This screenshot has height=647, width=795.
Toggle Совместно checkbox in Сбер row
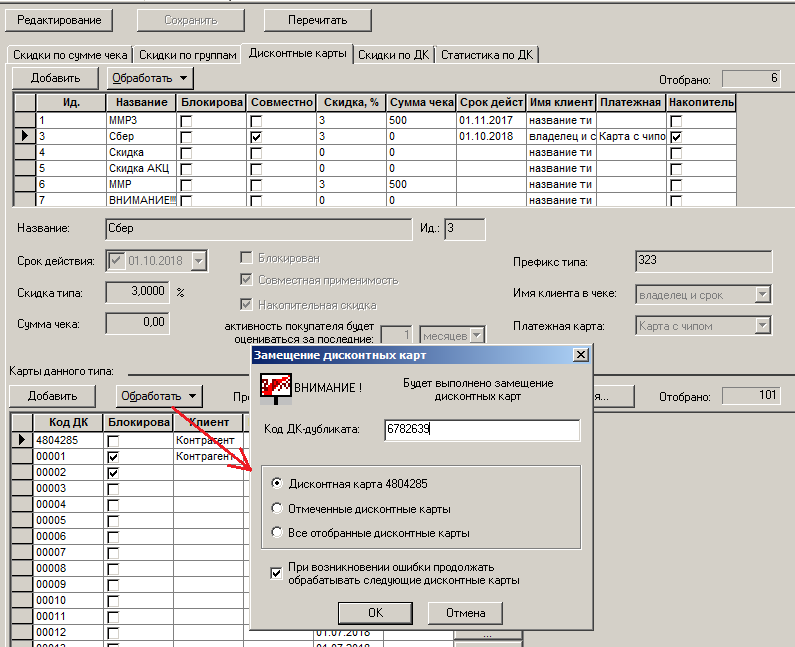[257, 137]
